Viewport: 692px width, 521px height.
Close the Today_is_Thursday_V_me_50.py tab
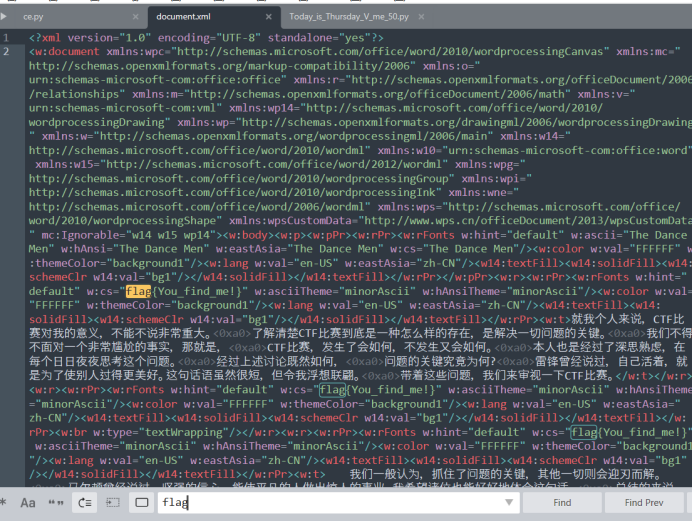pyautogui.click(x=421, y=17)
